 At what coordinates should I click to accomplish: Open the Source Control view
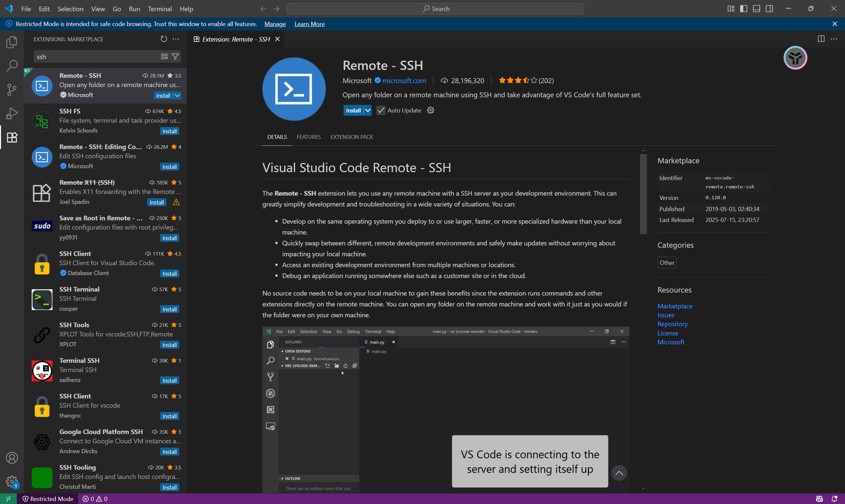[x=12, y=90]
